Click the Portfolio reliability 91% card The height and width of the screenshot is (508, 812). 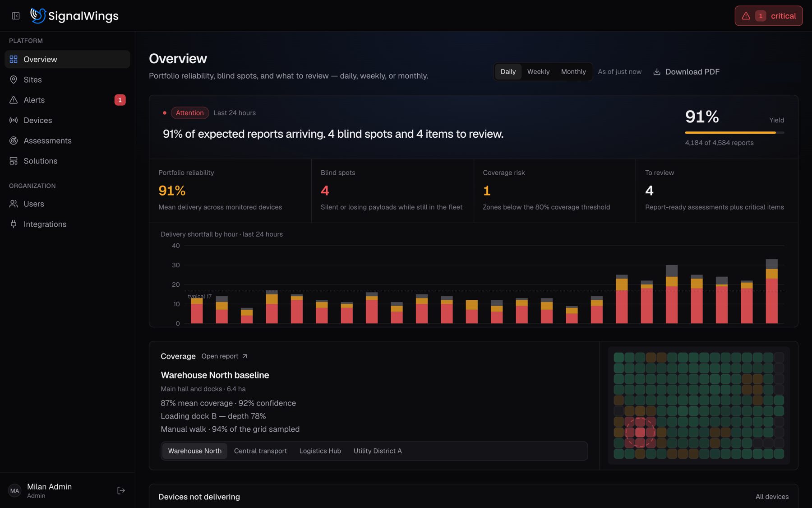[x=230, y=191]
